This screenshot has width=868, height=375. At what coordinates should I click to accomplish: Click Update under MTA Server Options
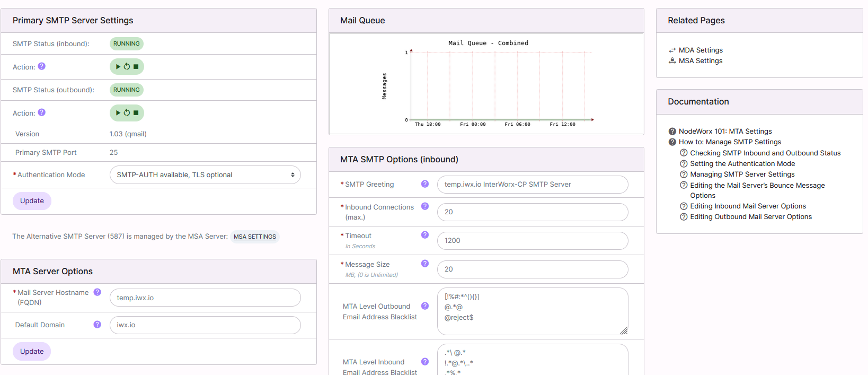tap(32, 352)
